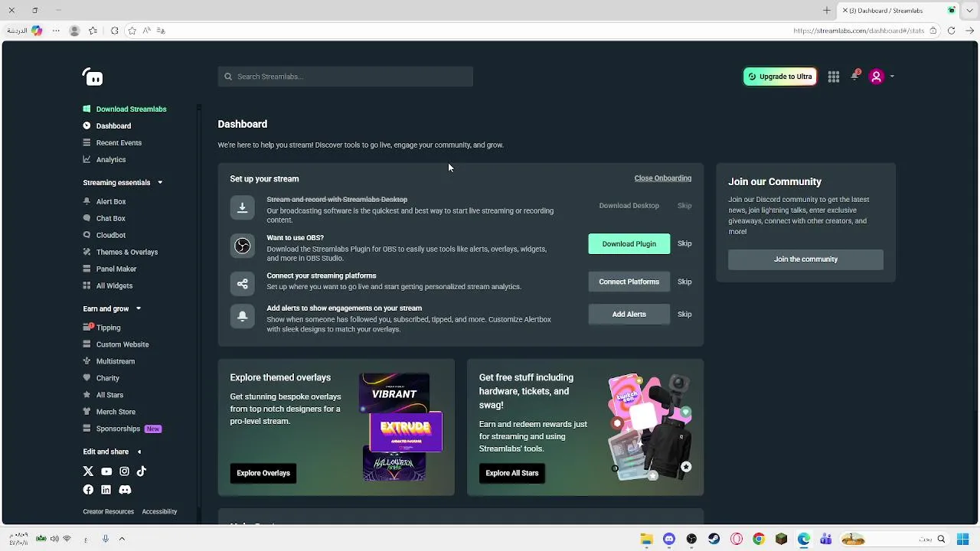Open the apps grid icon
The image size is (980, 551).
click(834, 77)
